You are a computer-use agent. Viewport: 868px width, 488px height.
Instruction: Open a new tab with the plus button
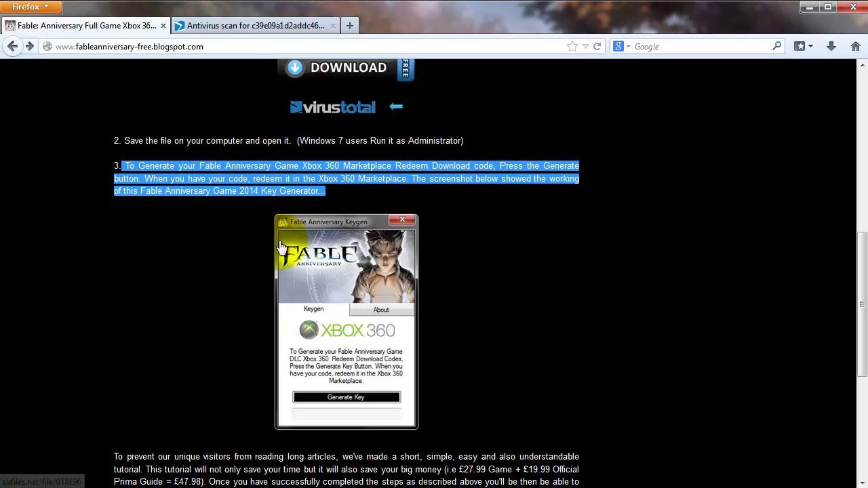point(350,26)
